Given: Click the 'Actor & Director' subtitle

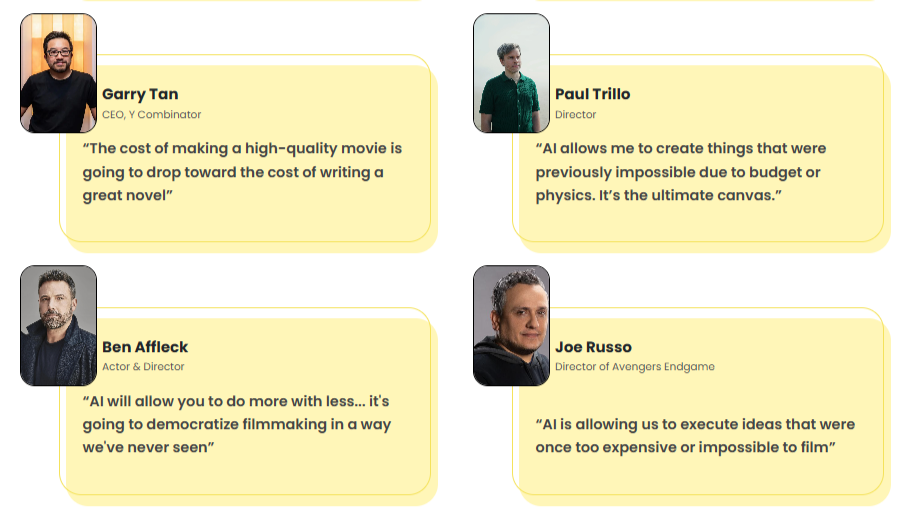Looking at the screenshot, I should coord(143,367).
